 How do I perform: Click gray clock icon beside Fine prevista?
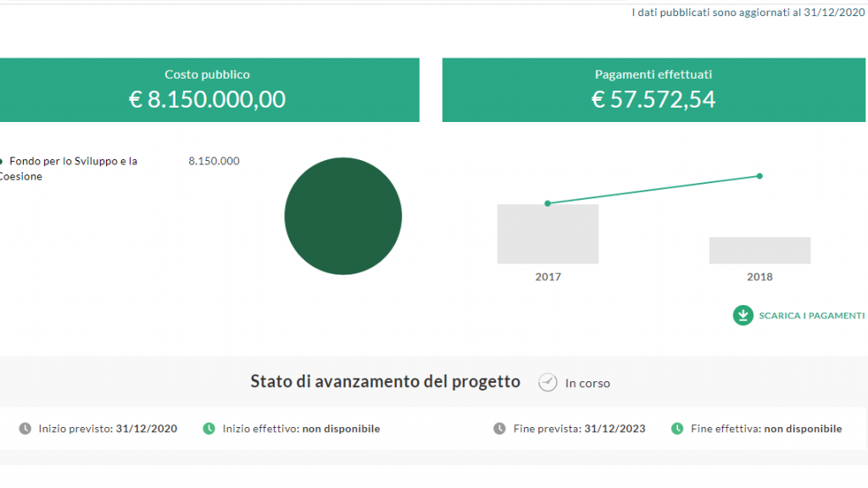pyautogui.click(x=499, y=429)
